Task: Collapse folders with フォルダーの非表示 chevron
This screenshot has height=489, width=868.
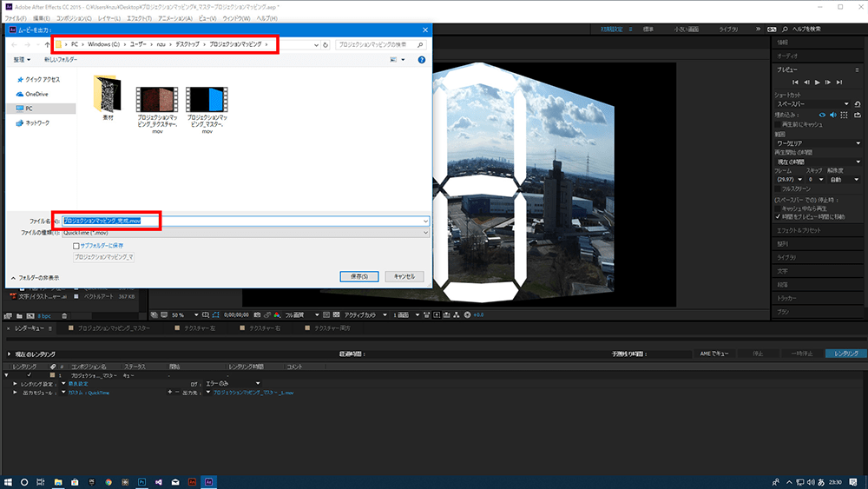Action: point(12,278)
